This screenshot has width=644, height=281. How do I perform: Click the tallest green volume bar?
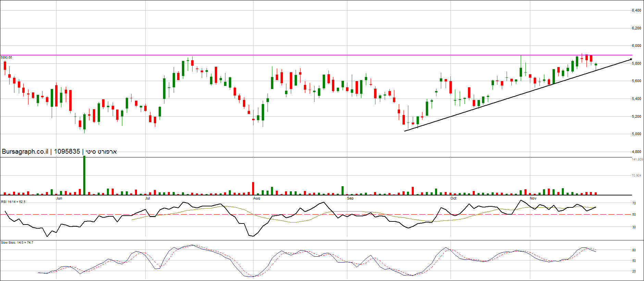coord(84,175)
